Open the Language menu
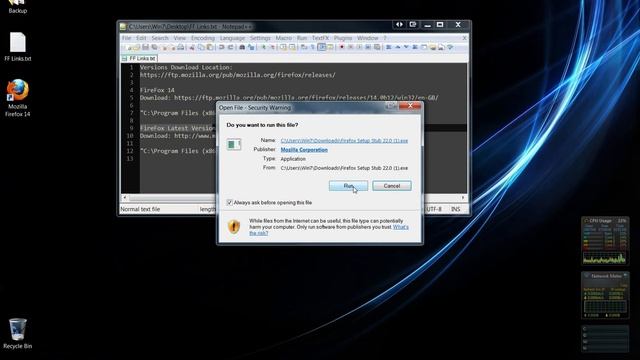 [232, 38]
